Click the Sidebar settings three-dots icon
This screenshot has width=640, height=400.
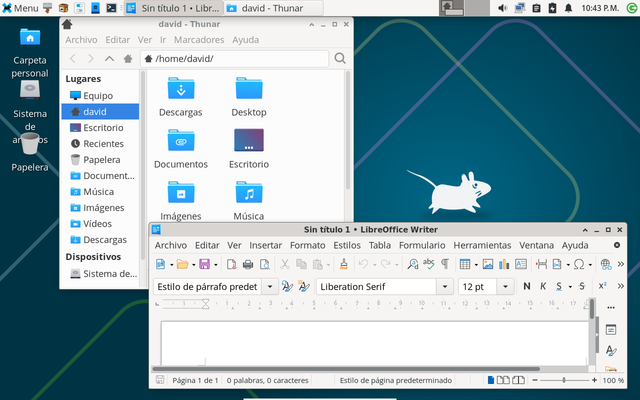point(611,308)
